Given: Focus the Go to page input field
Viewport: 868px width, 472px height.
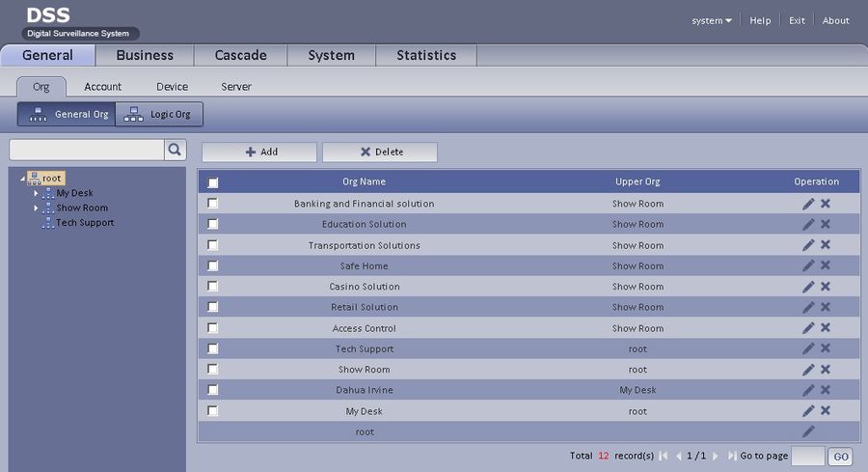Looking at the screenshot, I should click(807, 456).
